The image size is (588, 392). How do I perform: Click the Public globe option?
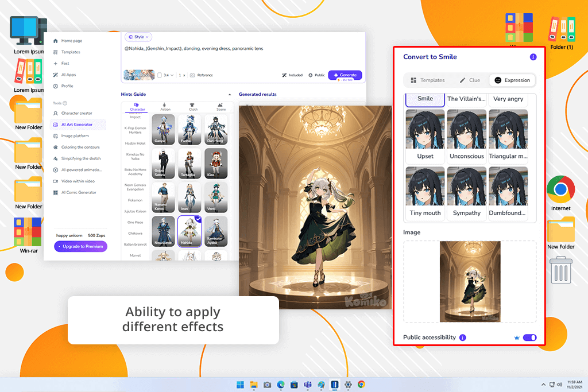[316, 75]
